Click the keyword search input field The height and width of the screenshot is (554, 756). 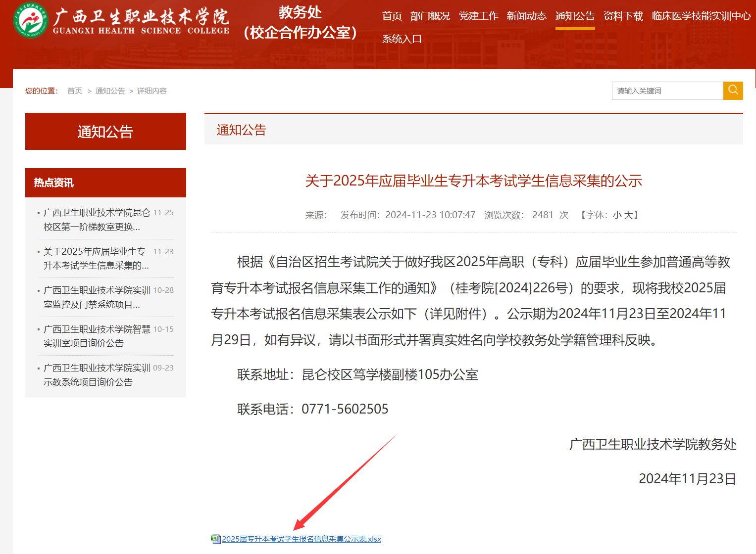[667, 91]
